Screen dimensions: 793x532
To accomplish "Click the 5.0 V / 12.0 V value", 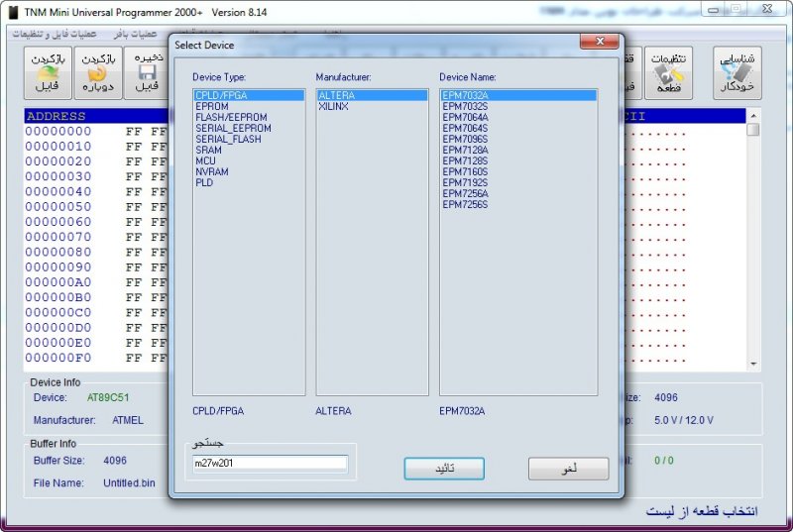I will 684,420.
